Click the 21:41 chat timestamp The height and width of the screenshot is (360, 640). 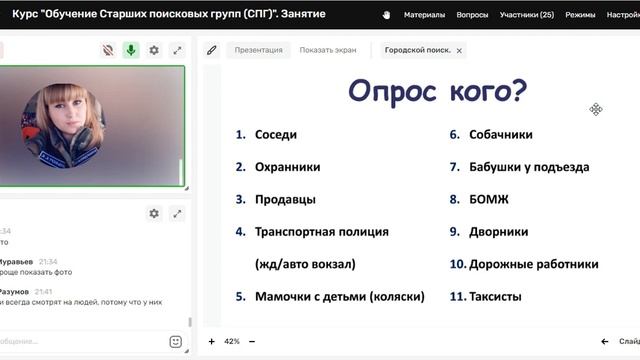pyautogui.click(x=43, y=291)
